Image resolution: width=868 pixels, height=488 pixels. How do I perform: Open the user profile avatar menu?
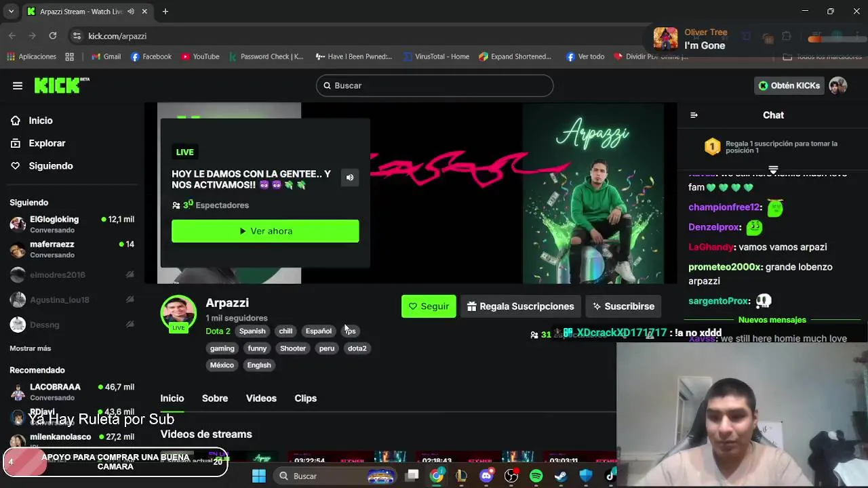click(838, 85)
